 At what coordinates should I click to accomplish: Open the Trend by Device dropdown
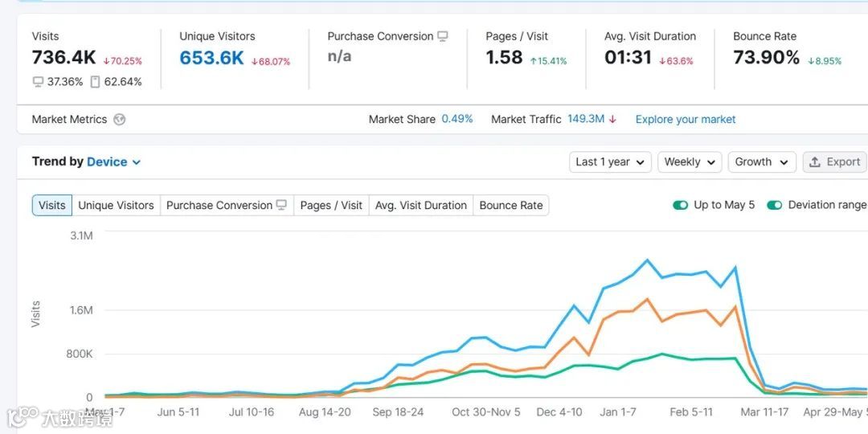(114, 162)
